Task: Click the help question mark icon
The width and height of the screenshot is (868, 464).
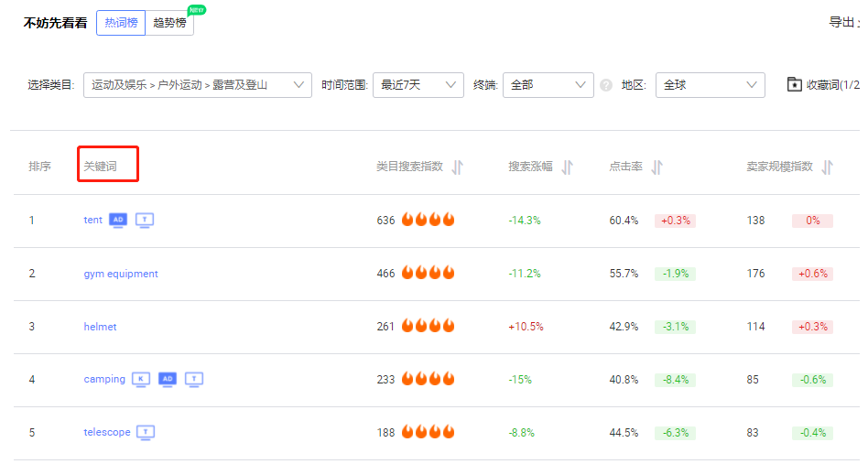Action: pos(606,85)
